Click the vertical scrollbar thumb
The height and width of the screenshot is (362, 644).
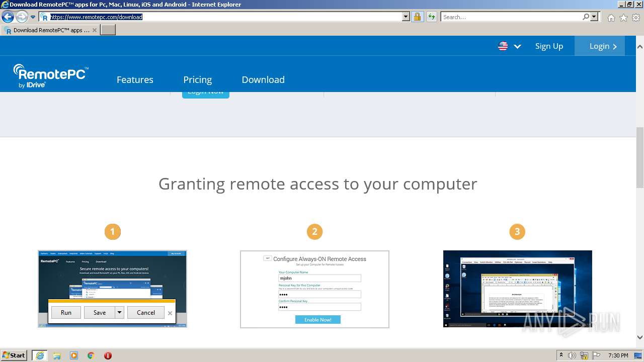tap(639, 157)
